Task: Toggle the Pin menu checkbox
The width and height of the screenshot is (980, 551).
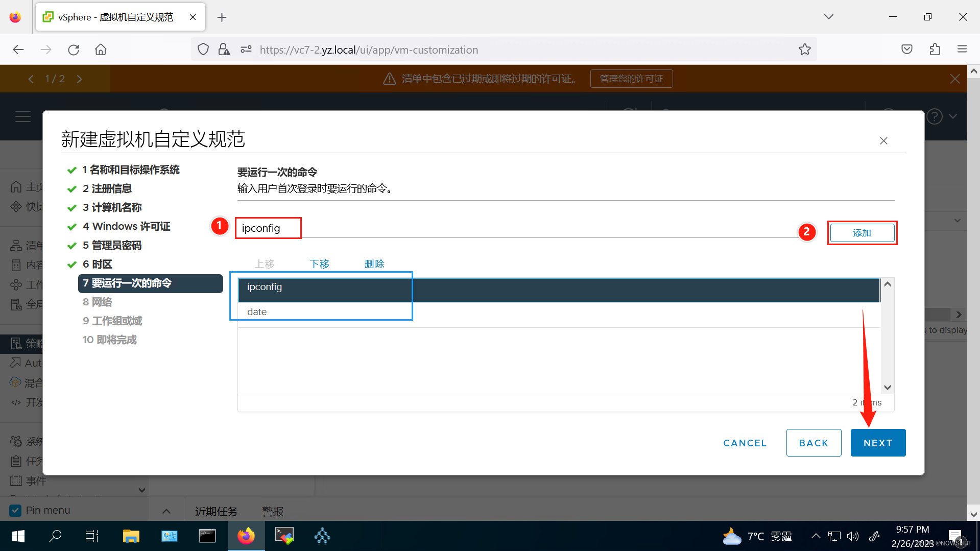Action: pos(15,510)
